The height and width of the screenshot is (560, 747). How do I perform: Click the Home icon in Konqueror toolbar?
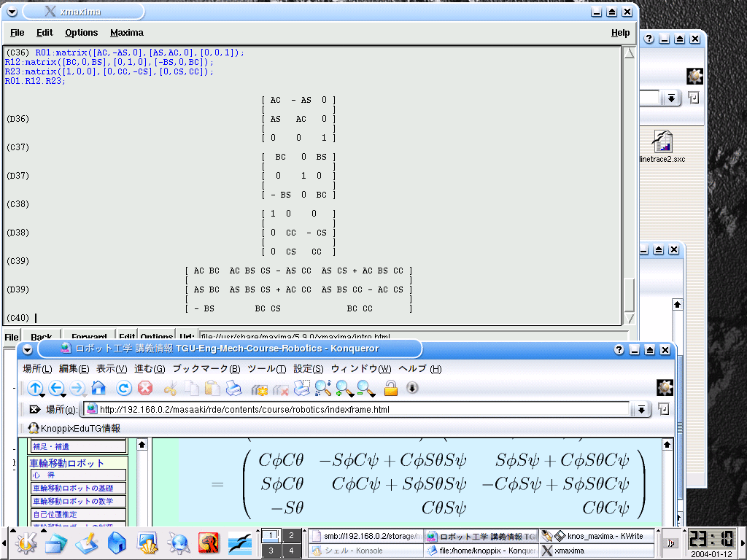[x=98, y=389]
